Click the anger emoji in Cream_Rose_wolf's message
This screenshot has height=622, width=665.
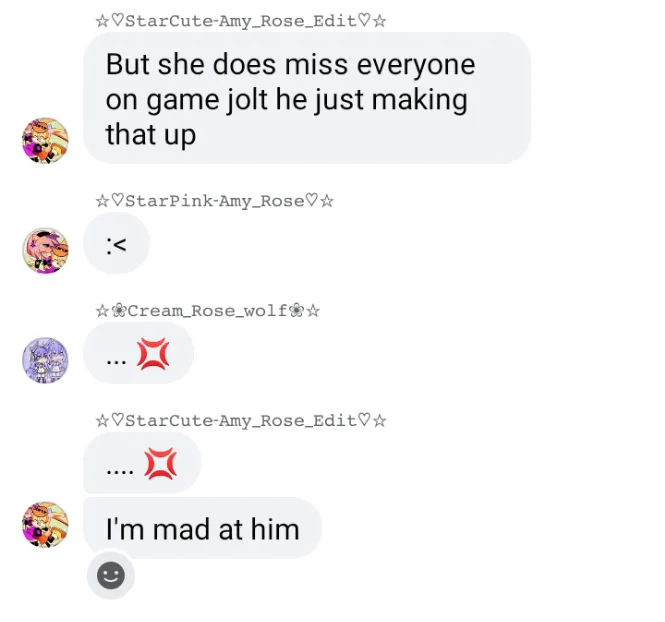(x=153, y=354)
